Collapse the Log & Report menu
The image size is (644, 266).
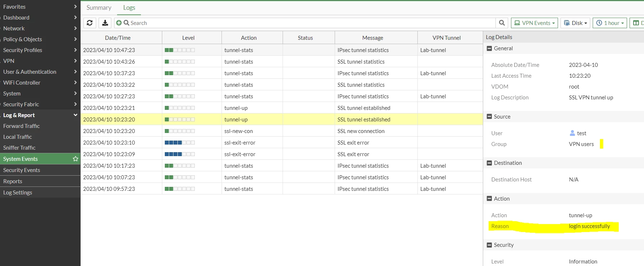[x=40, y=115]
